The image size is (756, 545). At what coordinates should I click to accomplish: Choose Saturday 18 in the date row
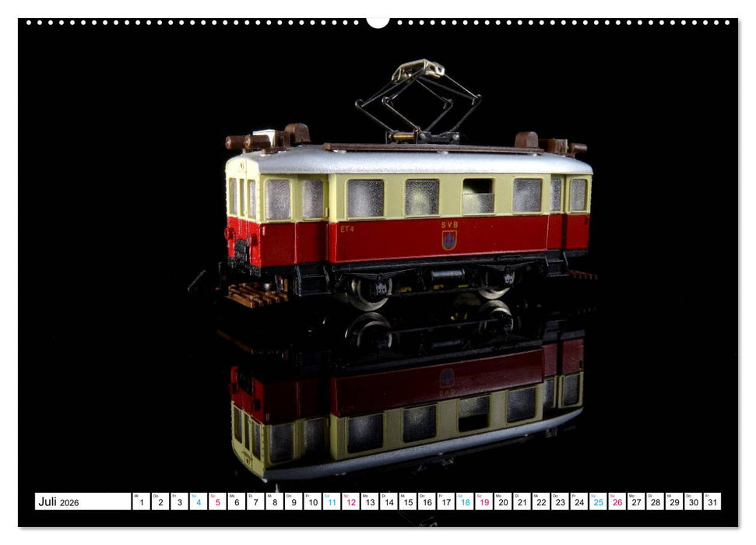coord(464,502)
